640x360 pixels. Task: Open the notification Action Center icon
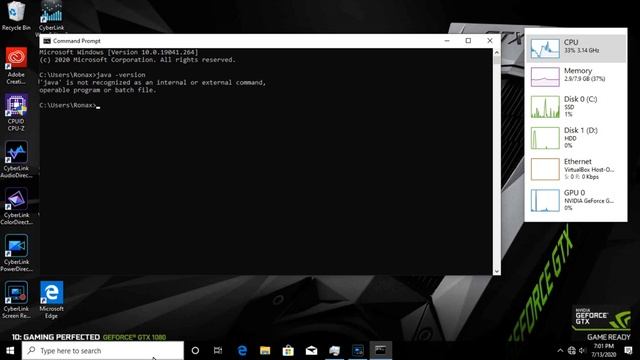[x=629, y=351]
